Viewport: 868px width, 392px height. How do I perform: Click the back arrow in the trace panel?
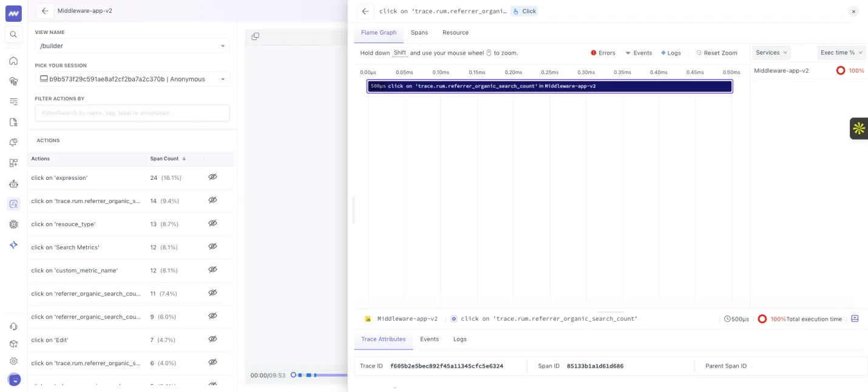point(365,11)
